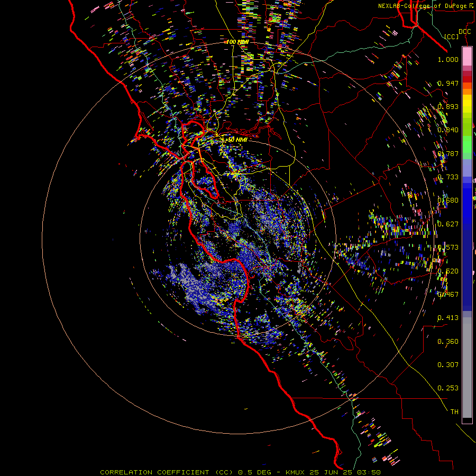Select the 0.787 scale value
Image resolution: width=476 pixels, height=476 pixels.
pos(448,153)
